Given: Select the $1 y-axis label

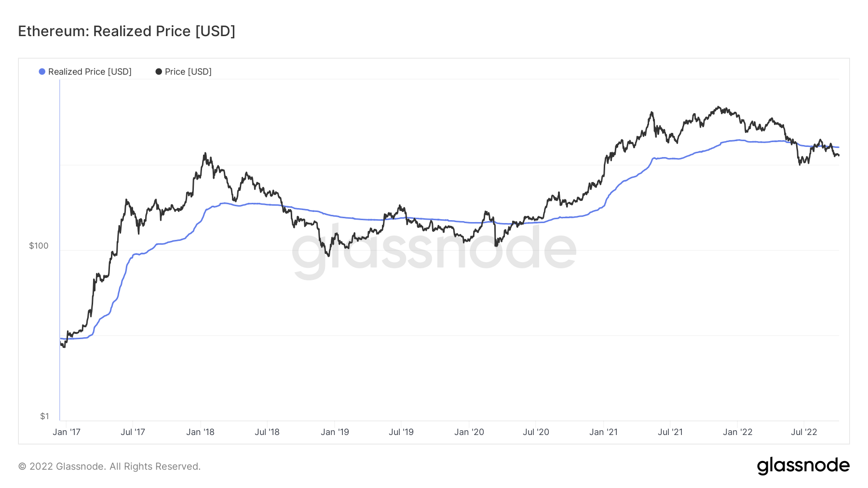Looking at the screenshot, I should (44, 416).
